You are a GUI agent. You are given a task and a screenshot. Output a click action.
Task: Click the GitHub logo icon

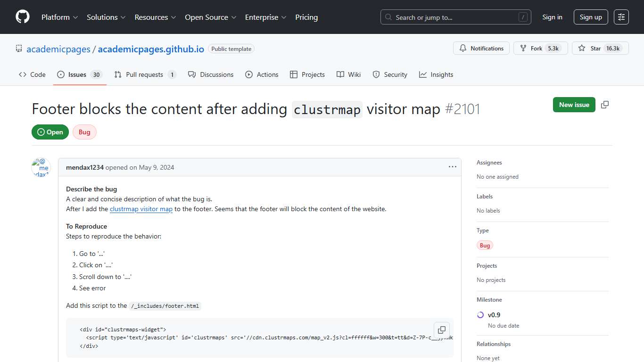22,17
